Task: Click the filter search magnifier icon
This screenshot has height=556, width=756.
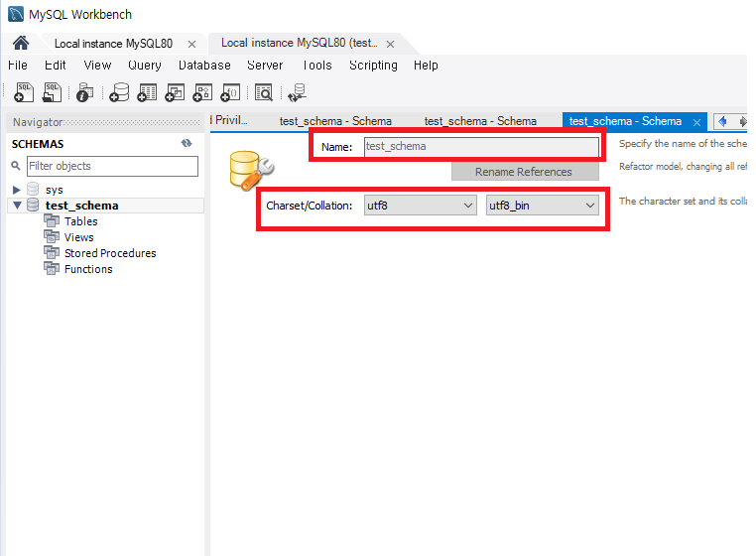Action: (x=16, y=166)
